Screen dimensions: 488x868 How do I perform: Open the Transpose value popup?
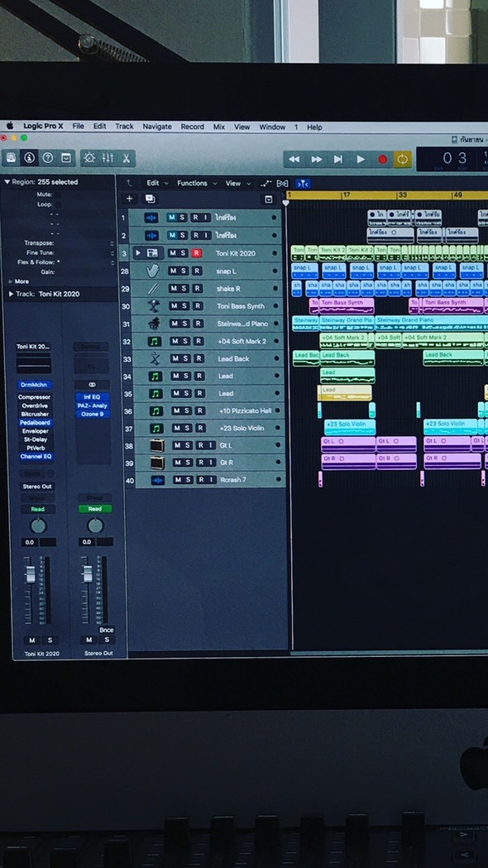click(x=112, y=243)
